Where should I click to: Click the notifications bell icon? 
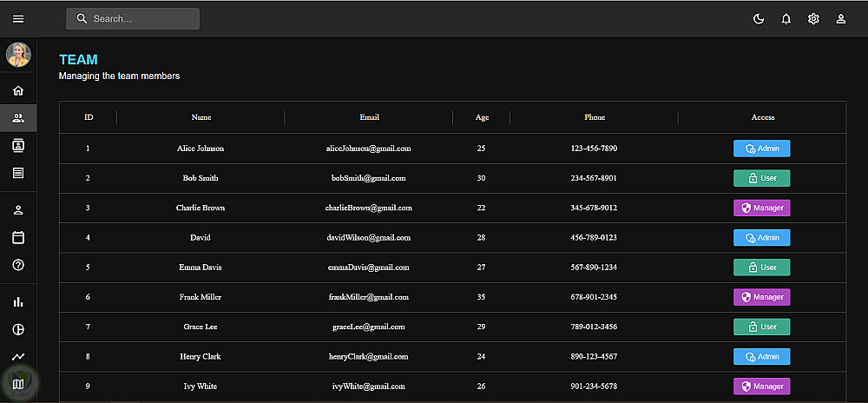786,19
